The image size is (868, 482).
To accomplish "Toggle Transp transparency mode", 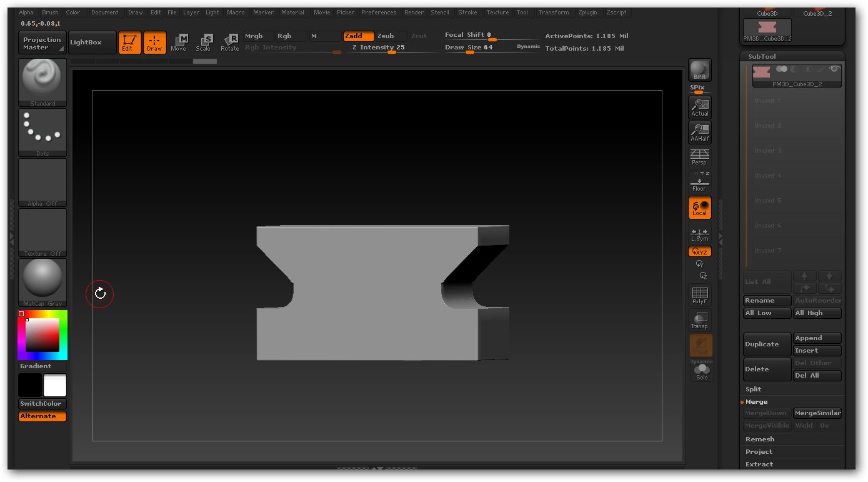I will [x=699, y=320].
